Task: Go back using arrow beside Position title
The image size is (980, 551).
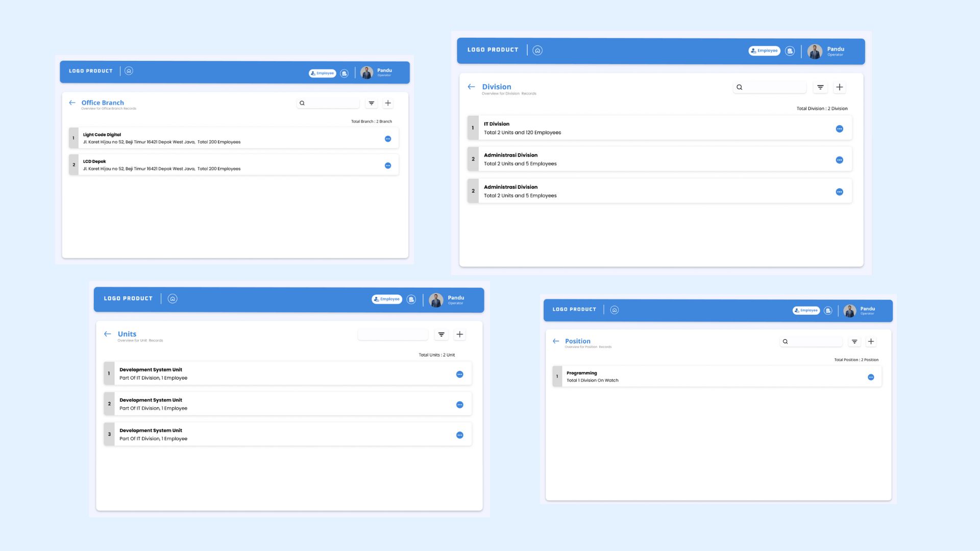Action: tap(556, 341)
